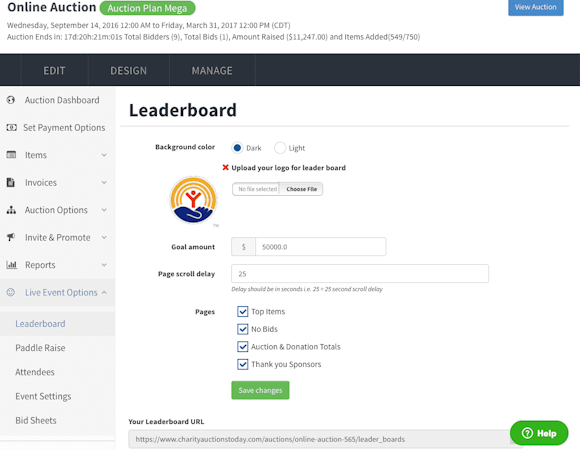Image resolution: width=580 pixels, height=450 pixels.
Task: Collapse the Live Event Options chevron
Action: click(x=104, y=292)
